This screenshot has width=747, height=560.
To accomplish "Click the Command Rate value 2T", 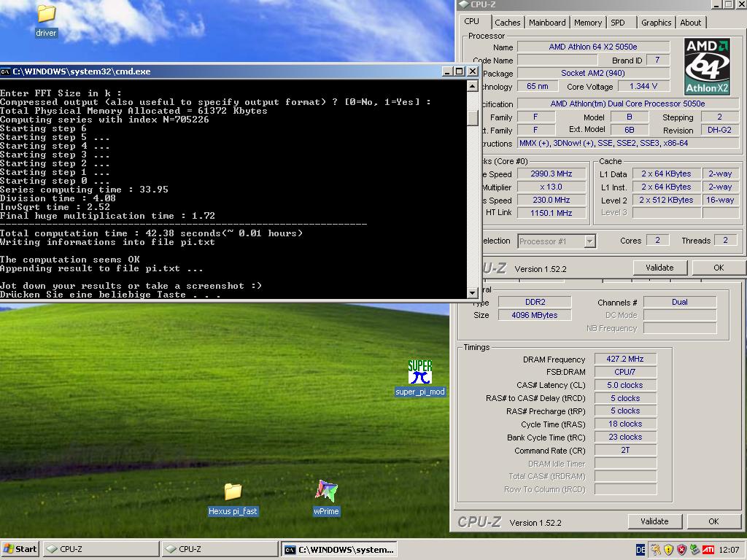I will coord(625,450).
